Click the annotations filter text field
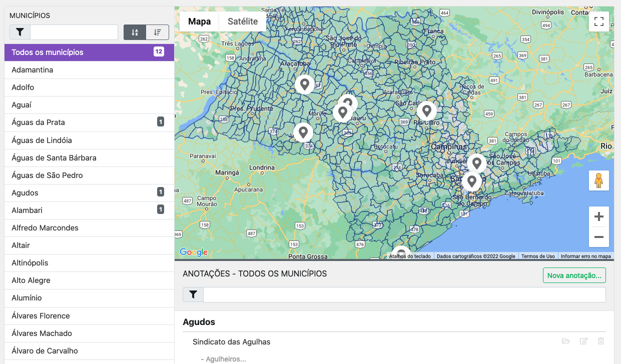The width and height of the screenshot is (621, 364). (x=404, y=295)
